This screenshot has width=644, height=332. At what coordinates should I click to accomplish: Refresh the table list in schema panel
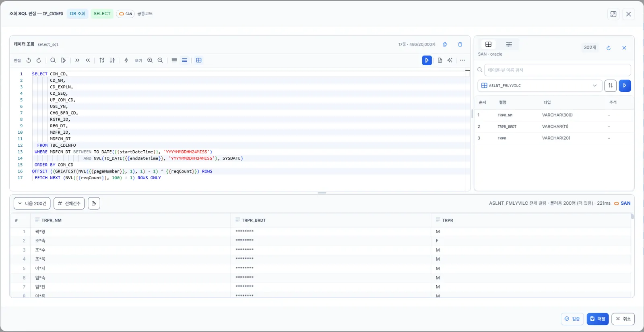click(x=609, y=48)
